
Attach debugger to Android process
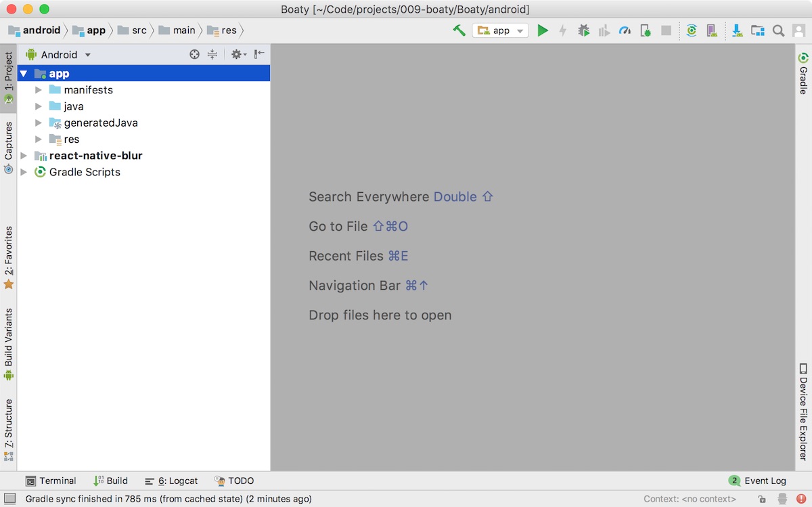tap(644, 30)
